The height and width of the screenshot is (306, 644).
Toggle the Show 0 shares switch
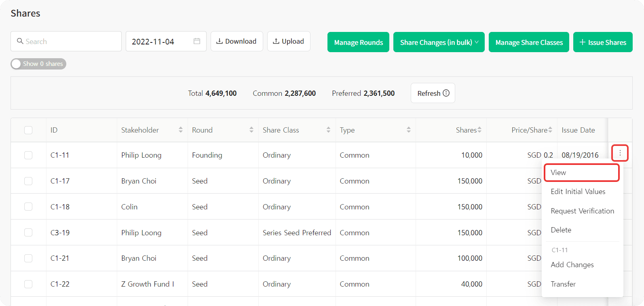coord(38,64)
